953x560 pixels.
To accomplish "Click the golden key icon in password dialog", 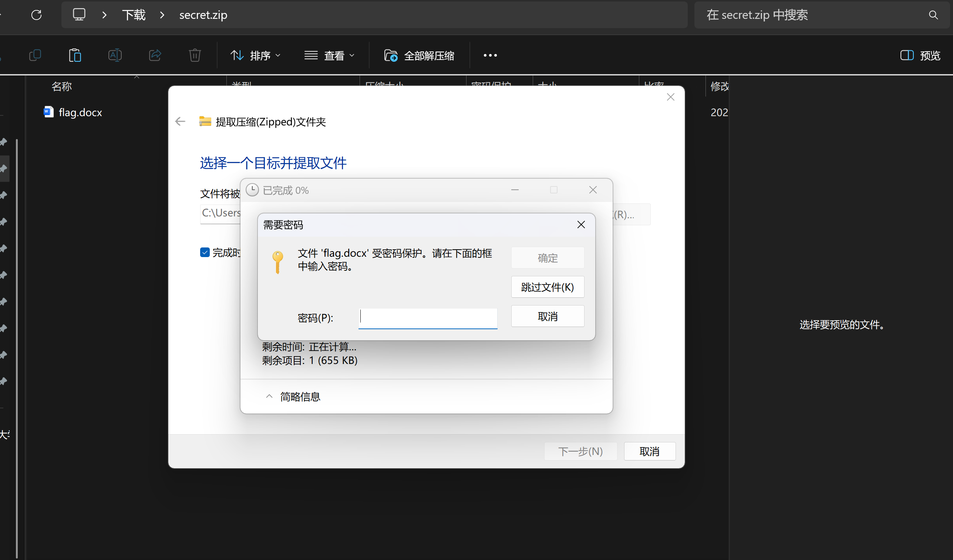I will 277,262.
